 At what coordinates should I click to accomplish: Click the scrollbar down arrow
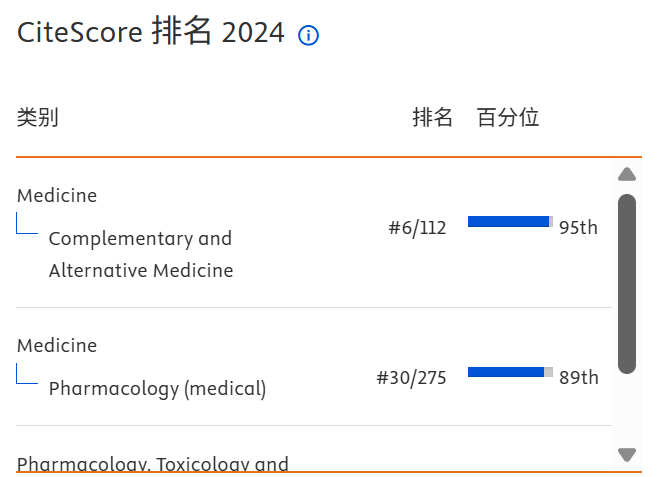pyautogui.click(x=627, y=455)
